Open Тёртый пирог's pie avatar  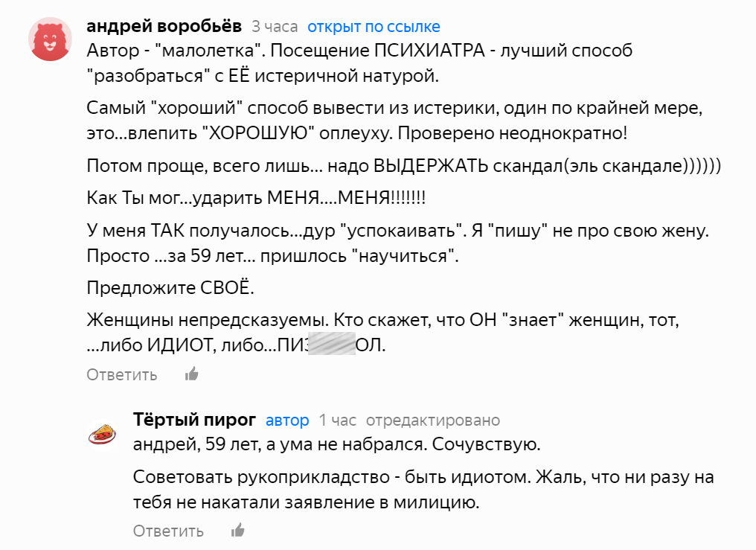[102, 435]
